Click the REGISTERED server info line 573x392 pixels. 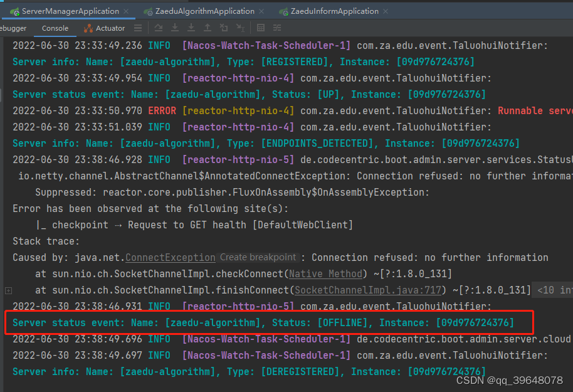(x=243, y=62)
